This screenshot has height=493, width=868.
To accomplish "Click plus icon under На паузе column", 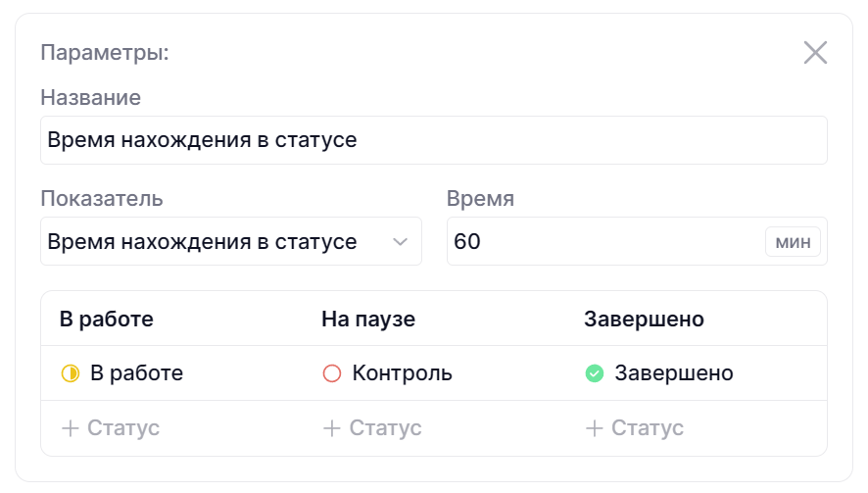I will (x=331, y=428).
